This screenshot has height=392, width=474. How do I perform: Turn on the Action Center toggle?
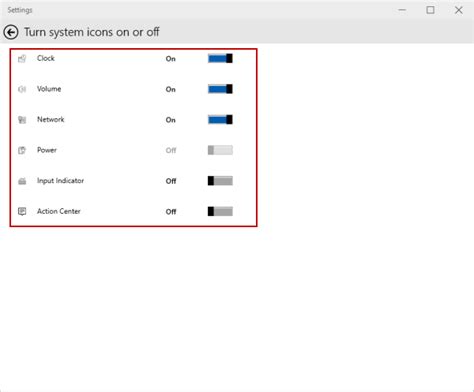pos(220,211)
